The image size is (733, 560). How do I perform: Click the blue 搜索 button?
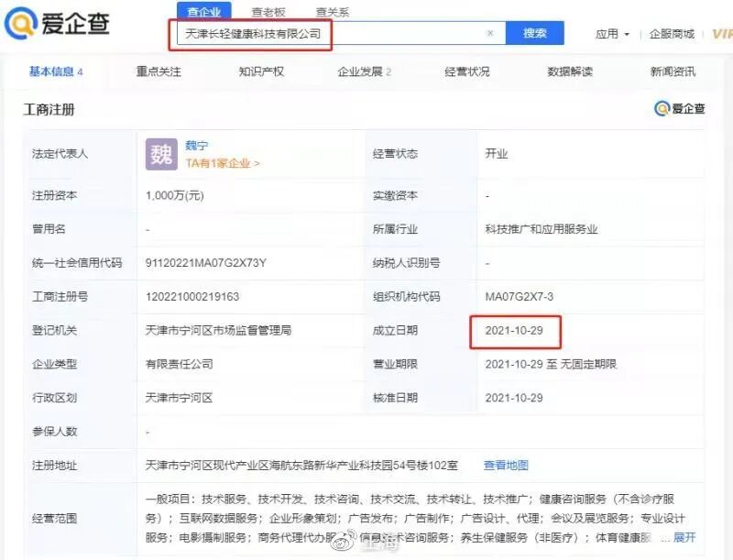coord(535,33)
